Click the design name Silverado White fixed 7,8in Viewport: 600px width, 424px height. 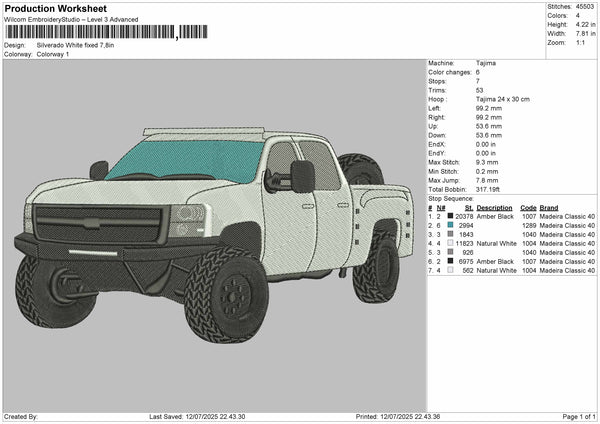point(75,45)
